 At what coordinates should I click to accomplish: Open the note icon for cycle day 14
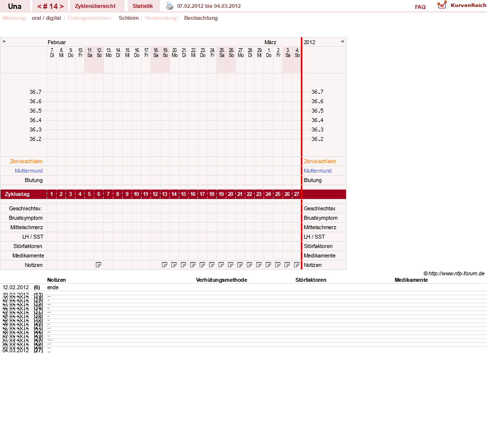[x=174, y=265]
